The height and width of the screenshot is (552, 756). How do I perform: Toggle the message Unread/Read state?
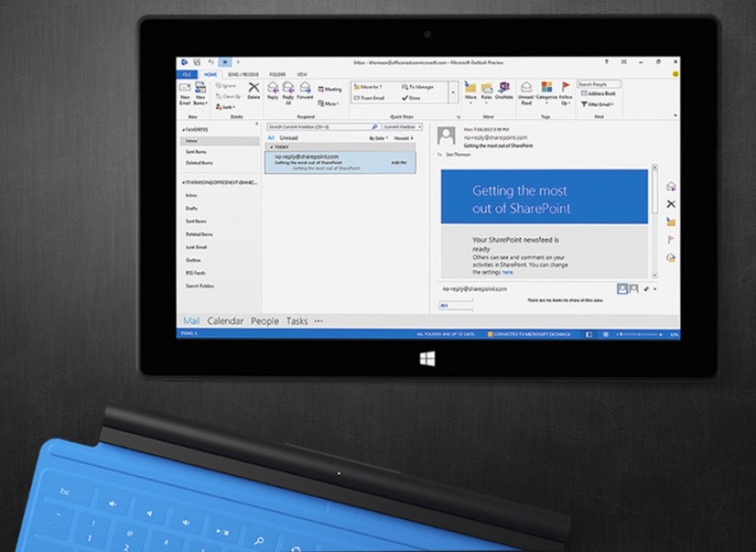[x=526, y=93]
